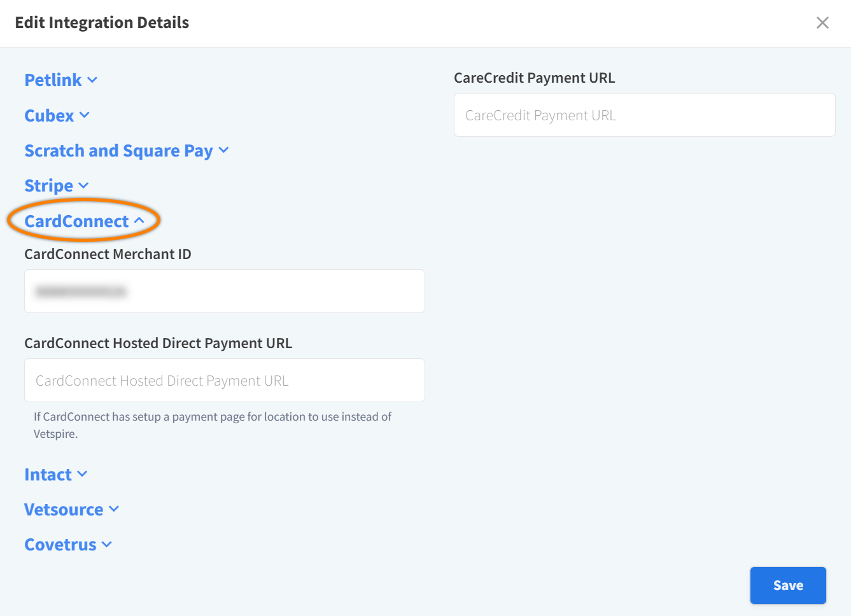This screenshot has height=616, width=851.
Task: Expand the Vetsource heading text
Action: 64,510
